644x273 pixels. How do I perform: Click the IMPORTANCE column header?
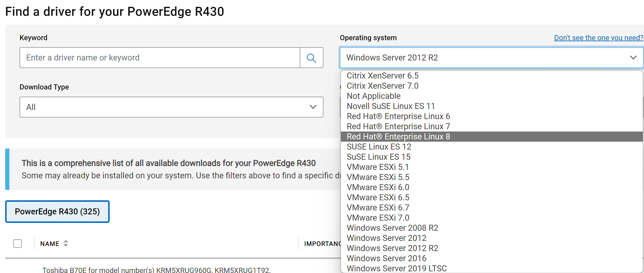[322, 244]
